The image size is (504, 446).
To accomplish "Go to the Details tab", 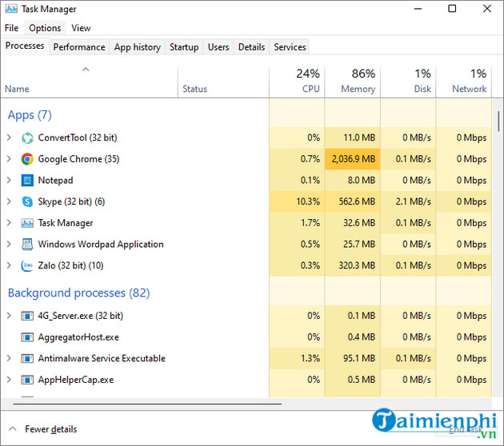I will 251,47.
